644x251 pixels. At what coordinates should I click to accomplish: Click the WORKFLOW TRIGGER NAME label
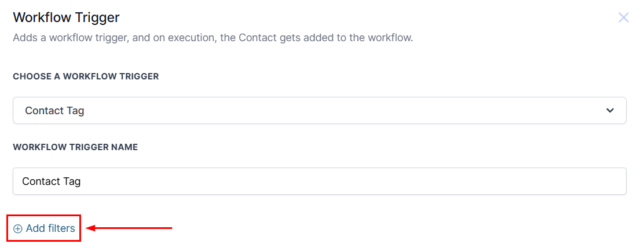pos(75,147)
